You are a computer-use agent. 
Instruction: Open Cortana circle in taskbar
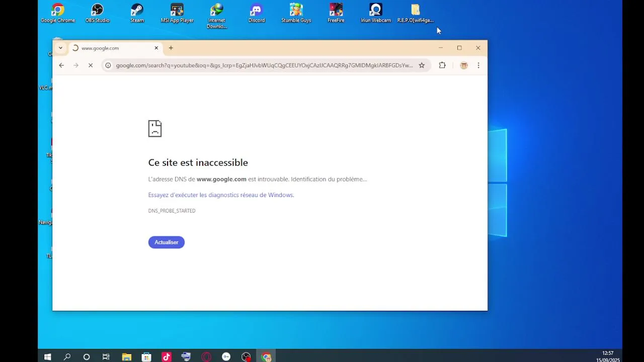[x=87, y=357]
